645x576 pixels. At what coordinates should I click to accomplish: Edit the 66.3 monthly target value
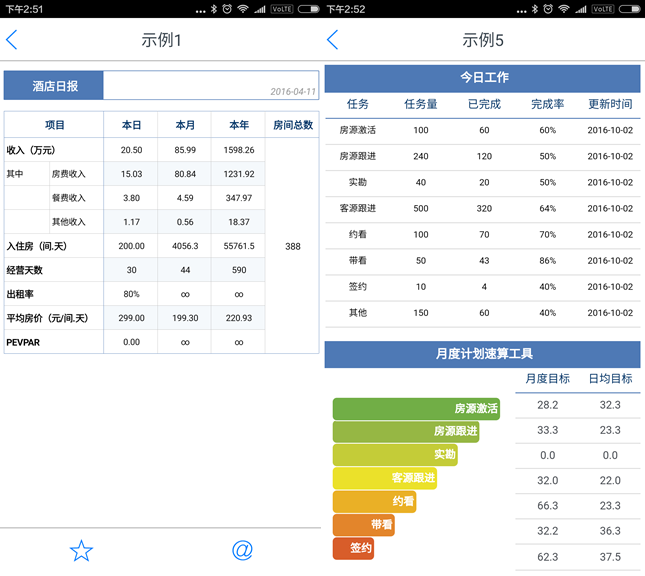pyautogui.click(x=547, y=506)
